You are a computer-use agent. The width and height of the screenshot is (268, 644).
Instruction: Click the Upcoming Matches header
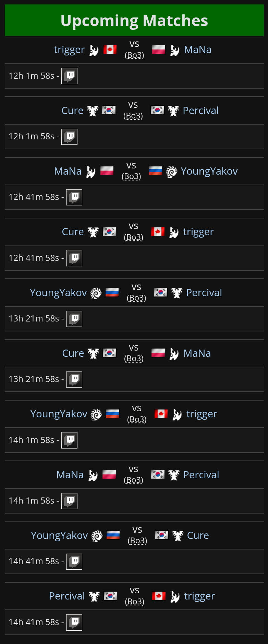point(134,21)
